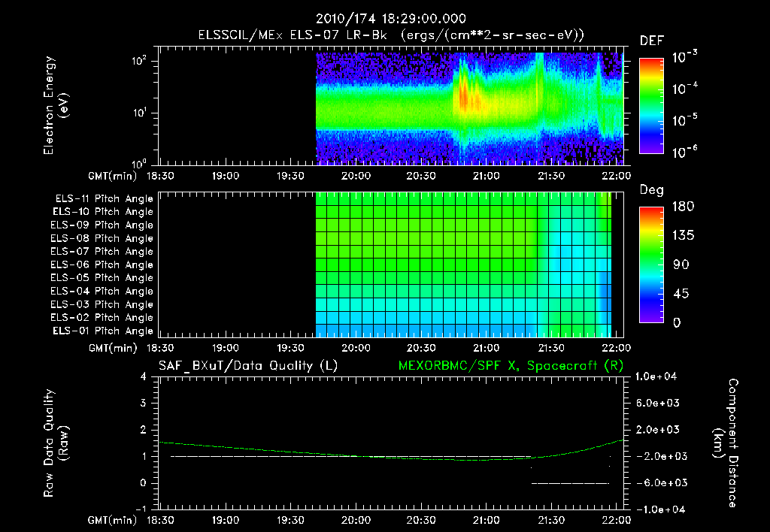Click the Deg pitch angle color bar
Viewport: 770px width, 532px height.
coord(651,264)
